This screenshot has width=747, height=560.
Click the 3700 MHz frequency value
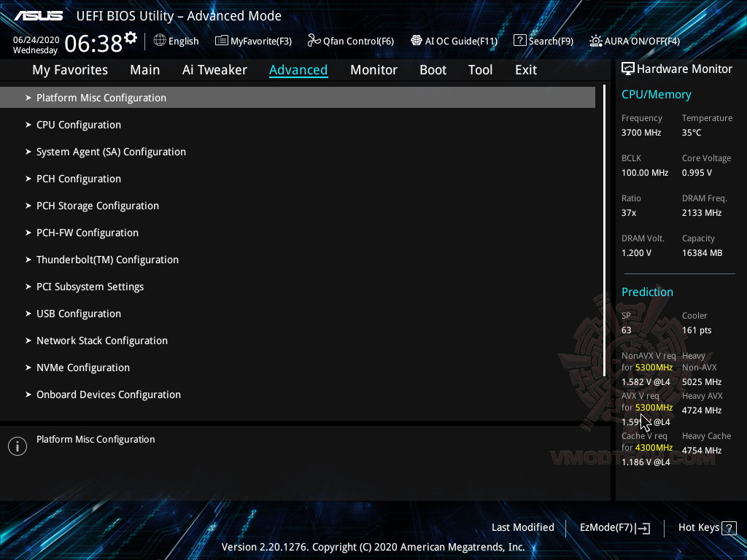pos(640,133)
